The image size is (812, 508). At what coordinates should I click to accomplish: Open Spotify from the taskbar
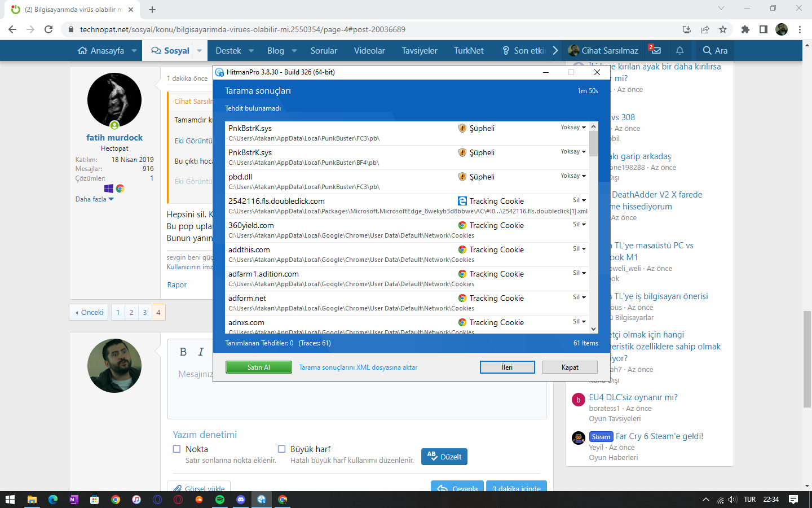pos(220,500)
